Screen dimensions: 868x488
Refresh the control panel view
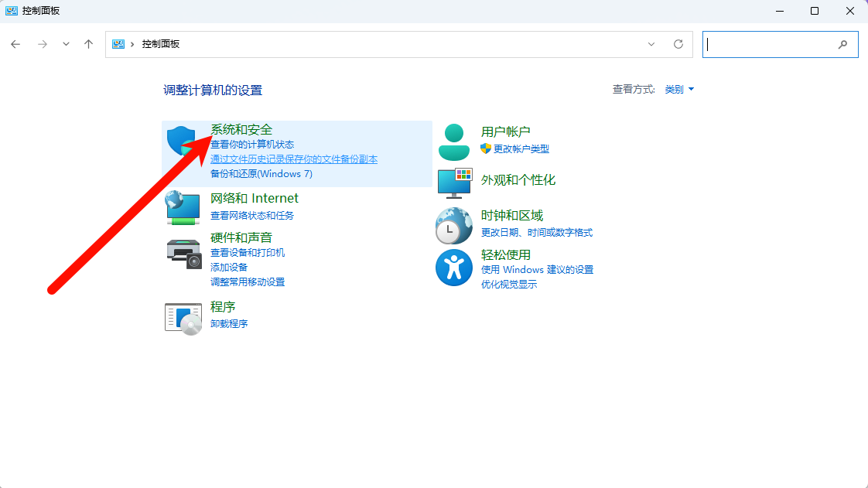coord(678,44)
